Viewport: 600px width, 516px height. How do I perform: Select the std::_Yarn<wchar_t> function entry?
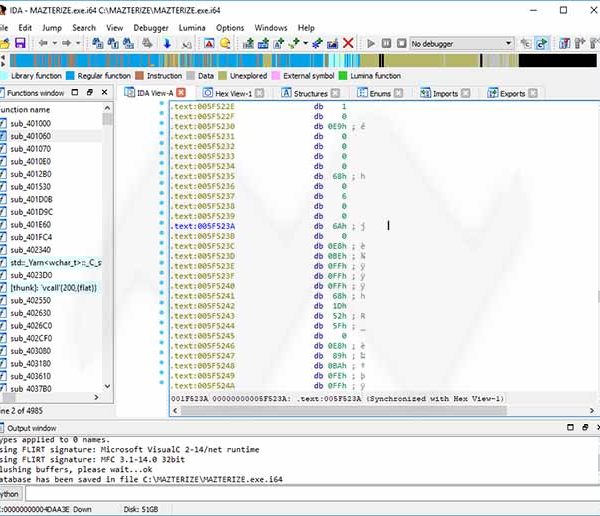point(55,263)
